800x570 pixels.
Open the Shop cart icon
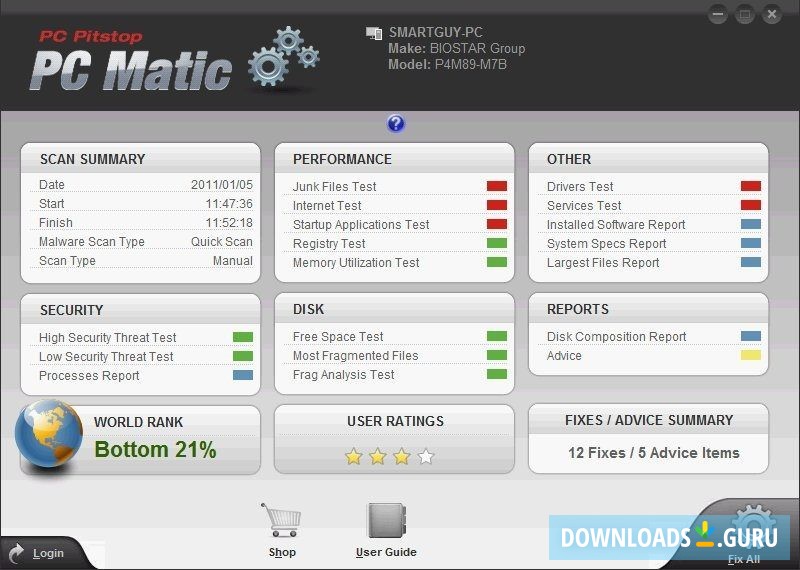point(281,520)
